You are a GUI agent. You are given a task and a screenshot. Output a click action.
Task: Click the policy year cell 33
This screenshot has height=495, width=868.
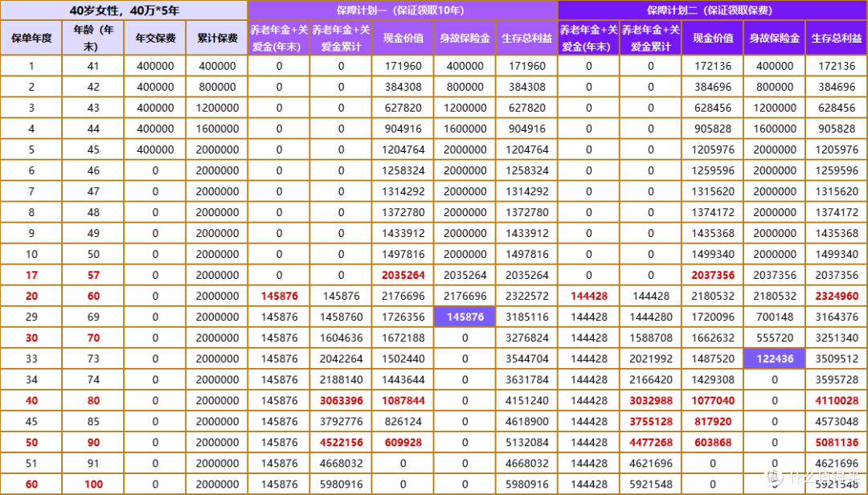(31, 358)
